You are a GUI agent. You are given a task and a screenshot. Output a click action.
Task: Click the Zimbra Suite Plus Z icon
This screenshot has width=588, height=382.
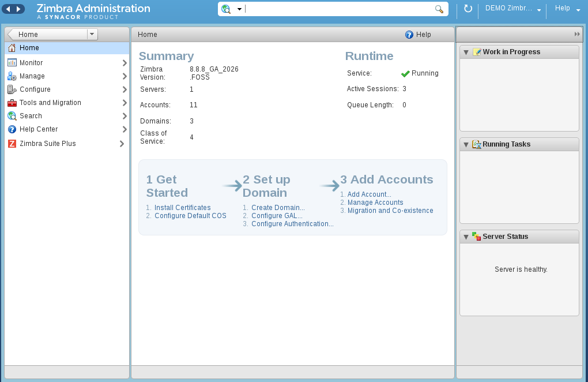coord(12,144)
